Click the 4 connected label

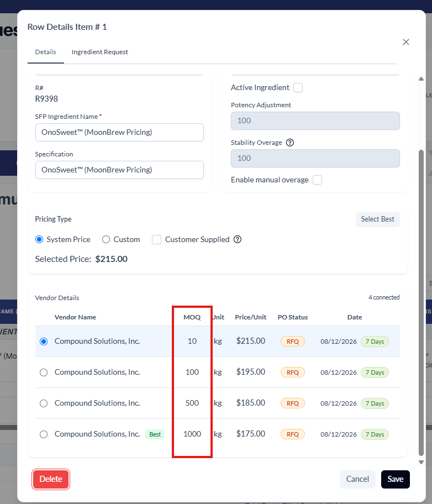point(384,297)
